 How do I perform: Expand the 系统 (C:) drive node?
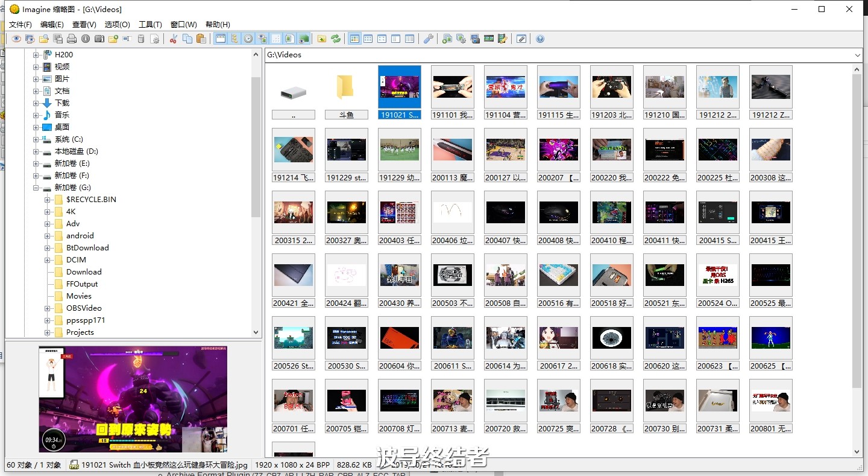(36, 139)
